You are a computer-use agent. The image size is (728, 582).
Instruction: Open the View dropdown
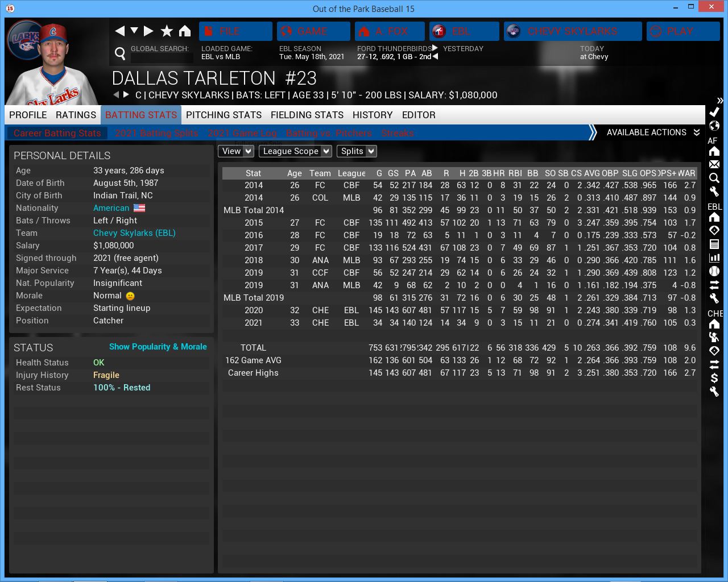click(235, 151)
